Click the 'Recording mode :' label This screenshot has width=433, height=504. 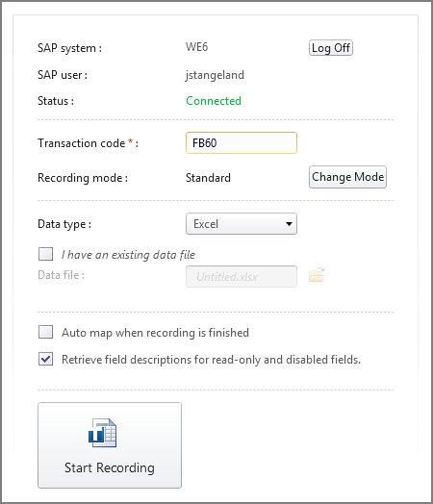pos(83,178)
